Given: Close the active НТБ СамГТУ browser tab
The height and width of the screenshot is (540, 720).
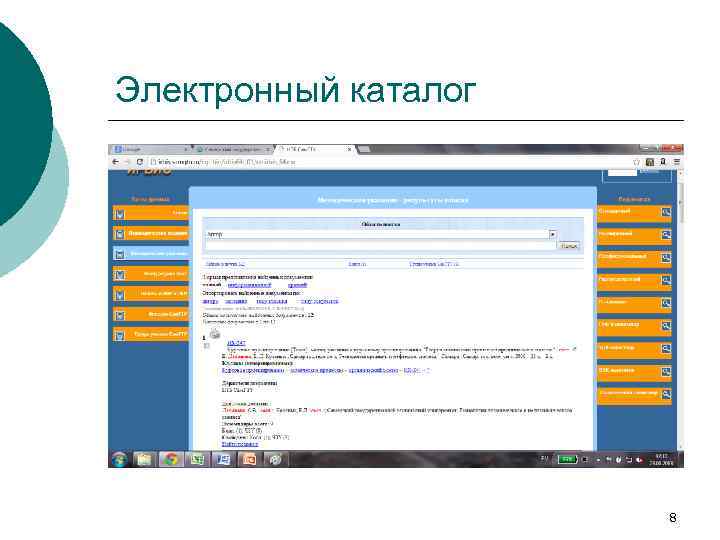Looking at the screenshot, I should [349, 149].
